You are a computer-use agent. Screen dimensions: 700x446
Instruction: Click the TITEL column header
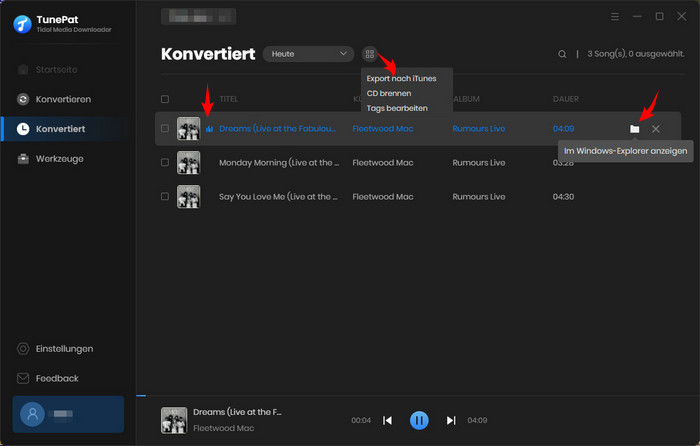click(229, 99)
